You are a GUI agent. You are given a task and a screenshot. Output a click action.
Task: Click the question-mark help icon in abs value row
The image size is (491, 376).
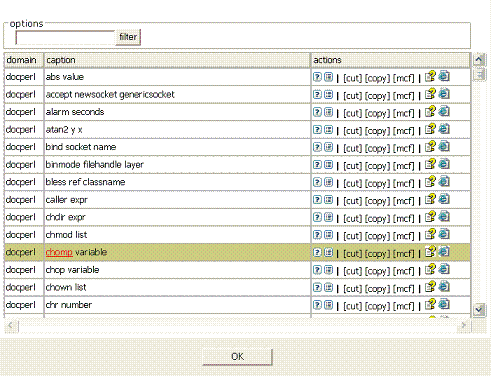317,77
